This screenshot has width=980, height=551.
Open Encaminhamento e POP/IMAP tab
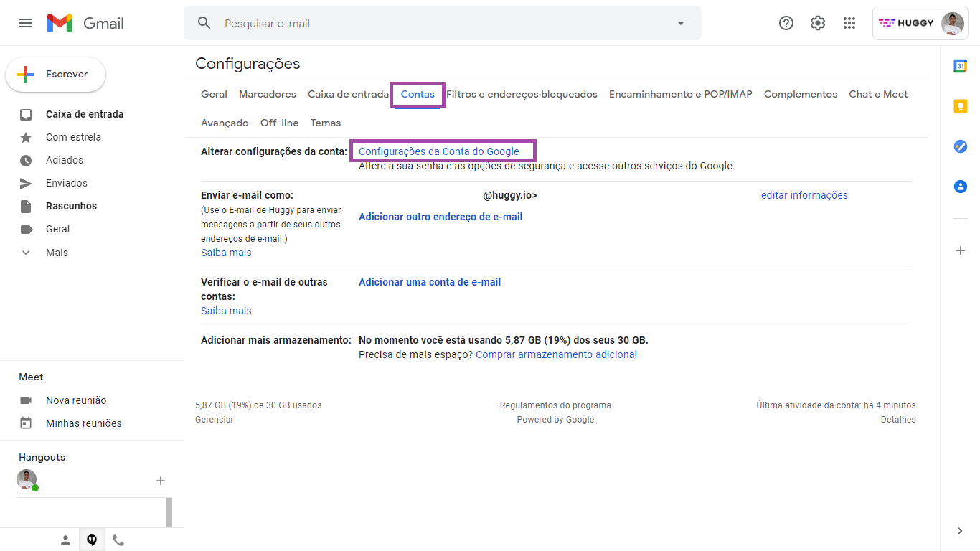tap(681, 94)
